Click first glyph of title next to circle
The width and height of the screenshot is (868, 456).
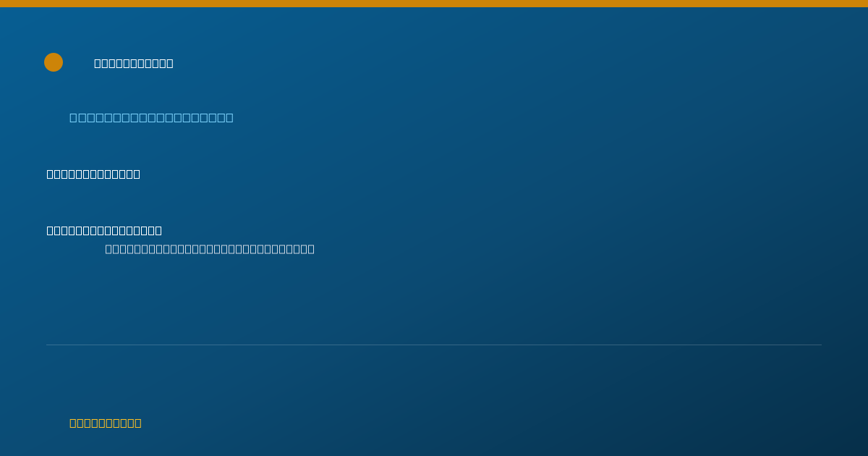coord(98,63)
